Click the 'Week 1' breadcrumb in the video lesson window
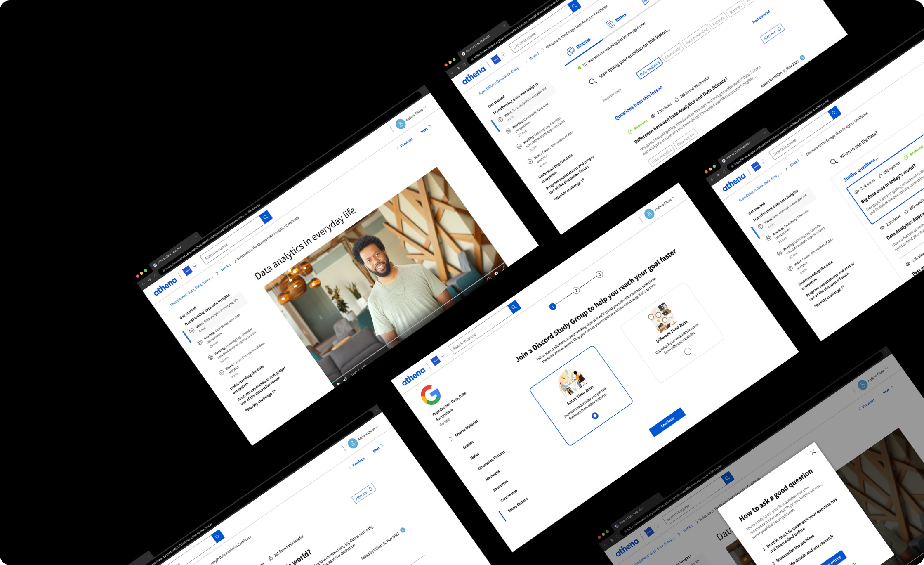Viewport: 924px width, 565px height. point(225,267)
